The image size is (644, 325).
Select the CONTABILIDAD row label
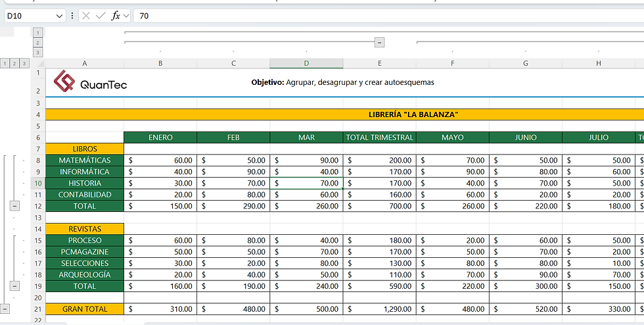click(x=85, y=195)
